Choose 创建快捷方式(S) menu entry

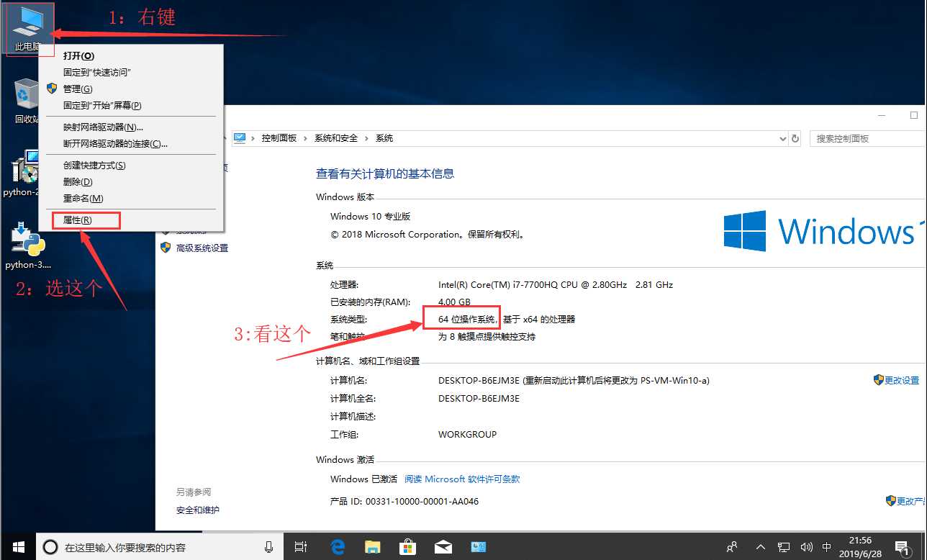pyautogui.click(x=130, y=165)
